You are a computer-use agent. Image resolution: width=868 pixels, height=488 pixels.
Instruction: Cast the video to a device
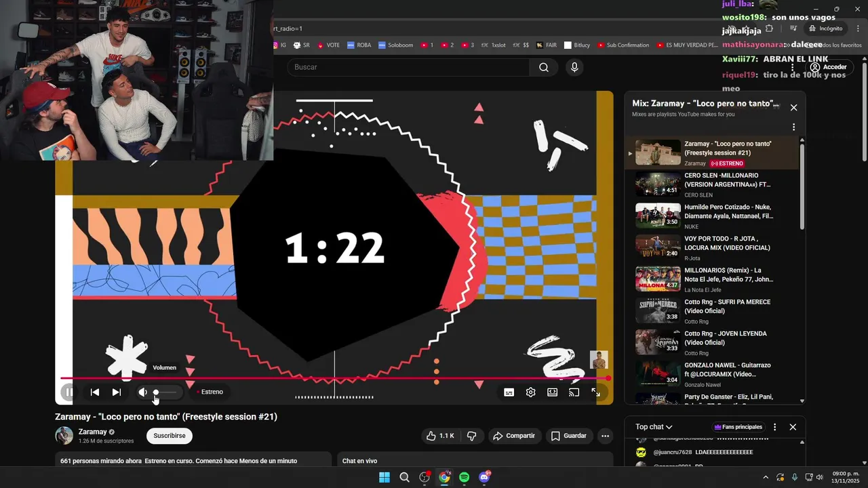point(574,392)
